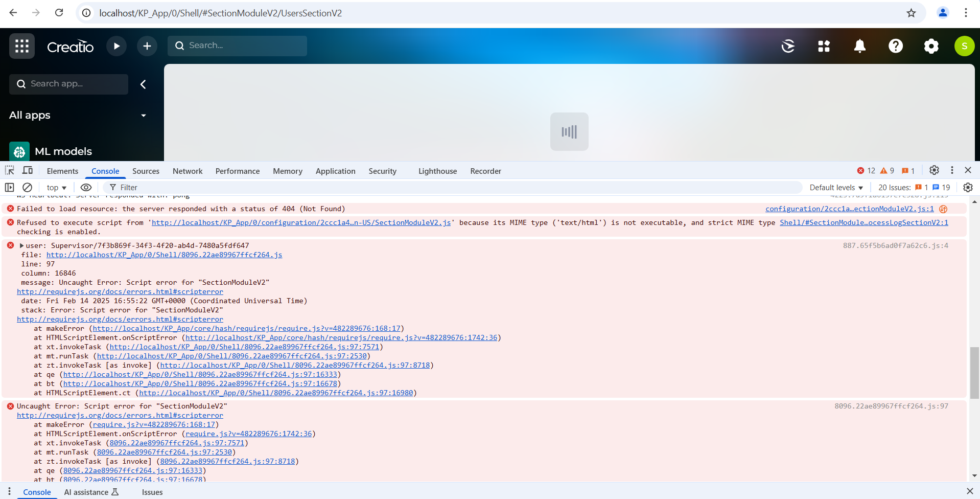Click the run process play button
980x499 pixels.
[x=116, y=46]
